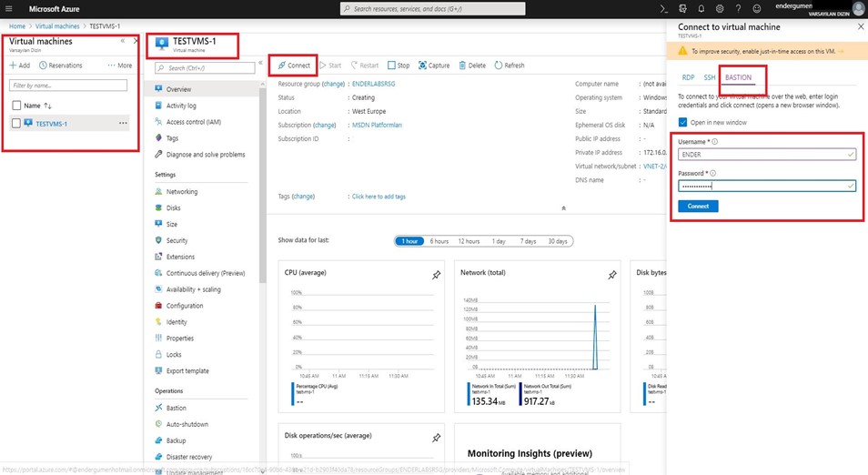Go to Home breadcrumb
The height and width of the screenshot is (475, 868).
coord(17,26)
